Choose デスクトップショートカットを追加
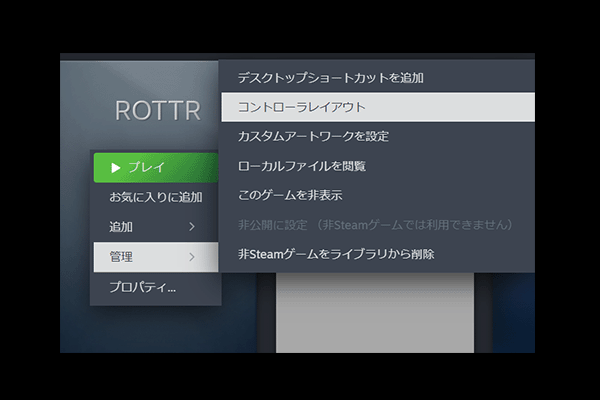600x400 pixels. [378, 78]
